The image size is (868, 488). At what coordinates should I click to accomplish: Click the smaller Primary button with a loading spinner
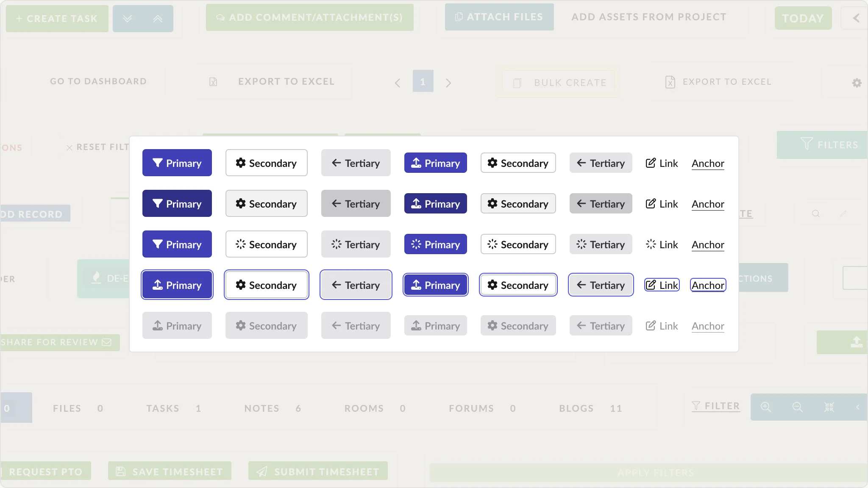coord(436,244)
